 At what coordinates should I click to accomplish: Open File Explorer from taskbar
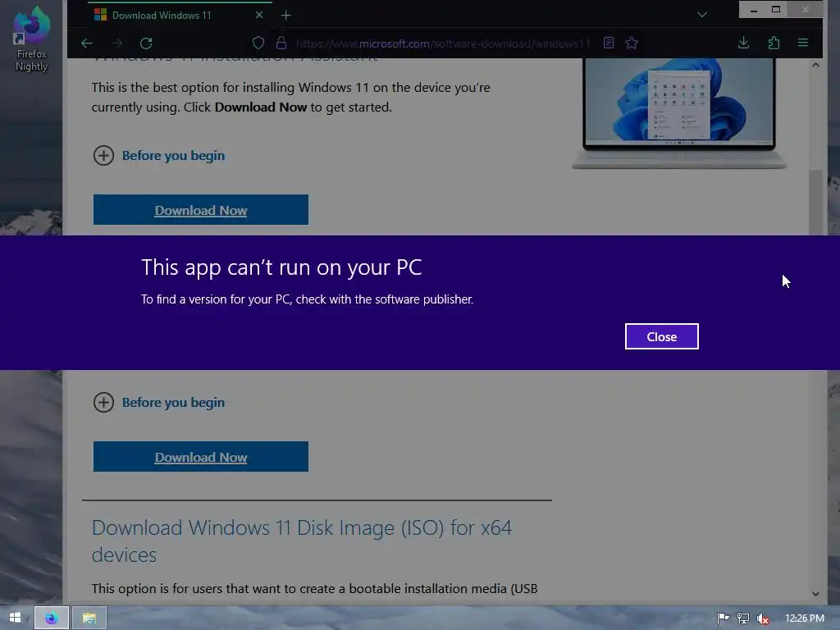(89, 619)
